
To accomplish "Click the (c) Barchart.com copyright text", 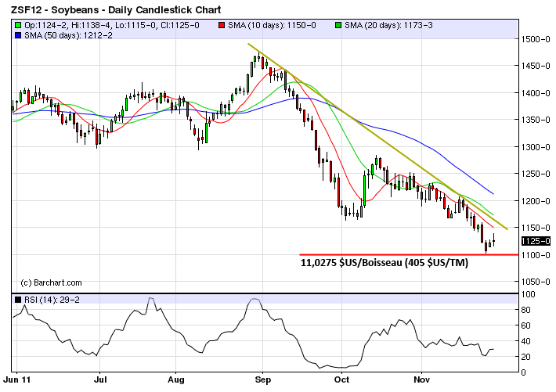I will [x=51, y=282].
